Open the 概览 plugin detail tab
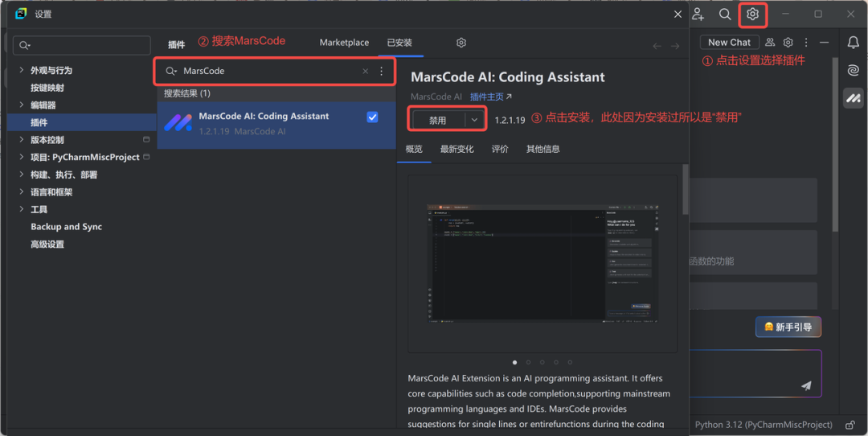The width and height of the screenshot is (868, 436). 414,149
